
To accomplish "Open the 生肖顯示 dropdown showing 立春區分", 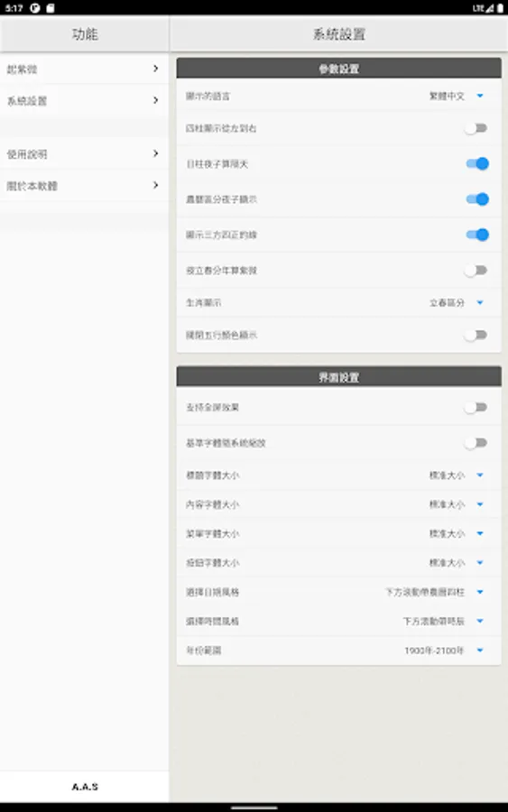I will (x=457, y=302).
